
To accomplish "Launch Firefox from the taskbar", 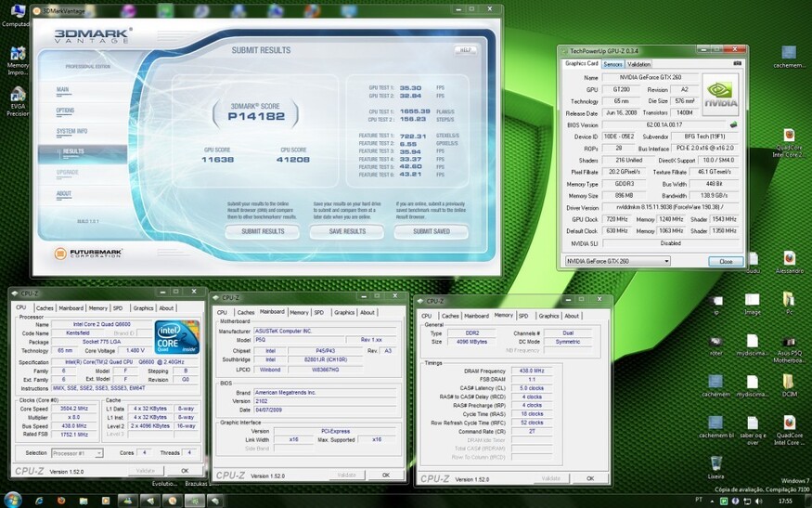I will tap(61, 501).
